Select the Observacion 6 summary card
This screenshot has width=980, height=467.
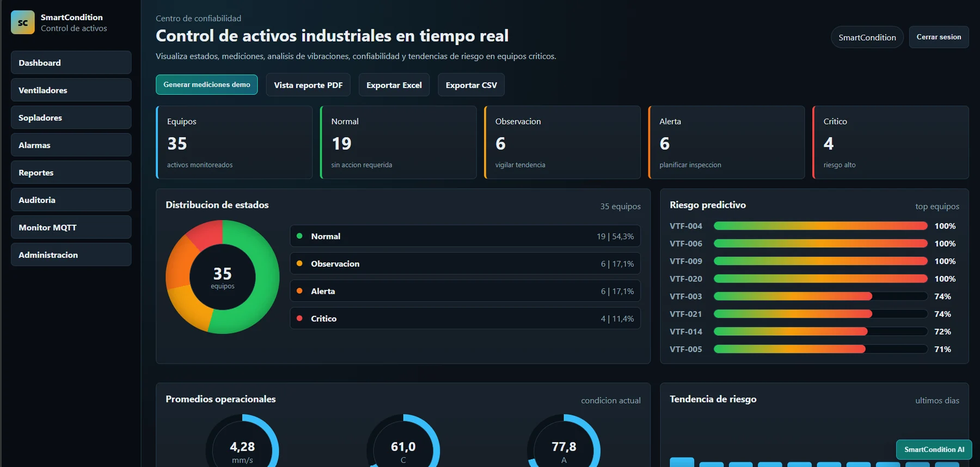pyautogui.click(x=562, y=143)
